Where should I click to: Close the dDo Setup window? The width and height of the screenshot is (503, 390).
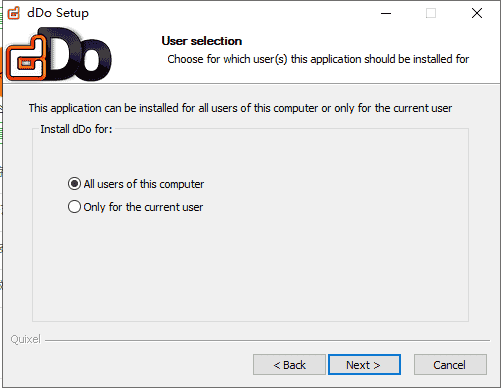(x=478, y=13)
